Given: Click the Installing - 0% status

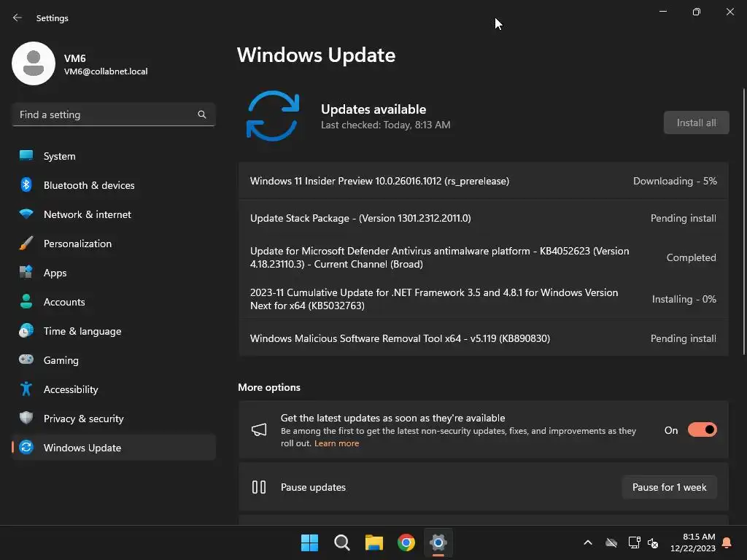Looking at the screenshot, I should click(684, 299).
